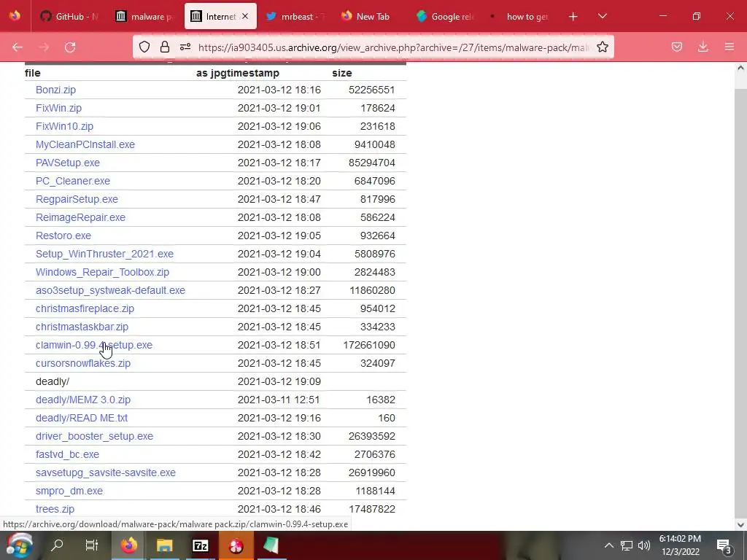
Task: Click the page scrollbar up arrow
Action: click(740, 68)
